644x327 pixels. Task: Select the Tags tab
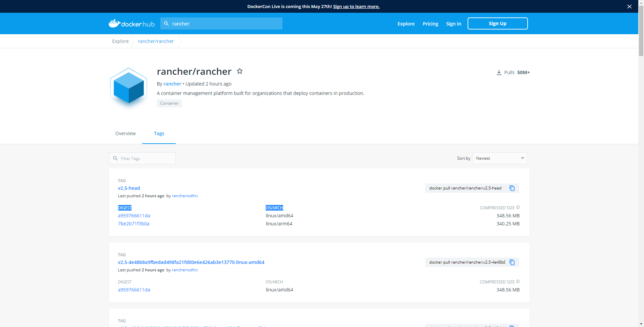(159, 133)
